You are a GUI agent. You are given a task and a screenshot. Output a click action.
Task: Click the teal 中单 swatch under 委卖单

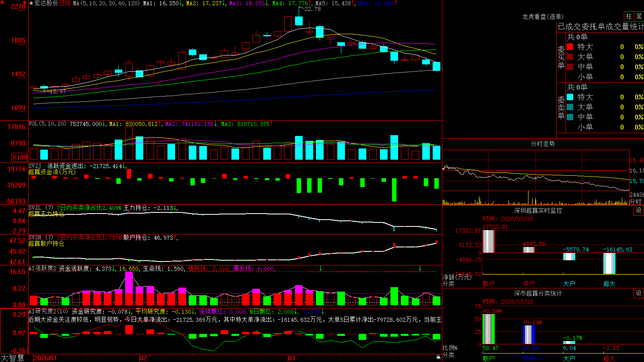point(570,117)
